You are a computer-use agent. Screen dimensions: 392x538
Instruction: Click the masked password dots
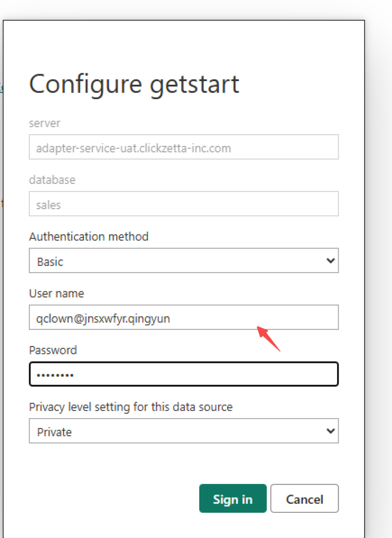point(55,375)
